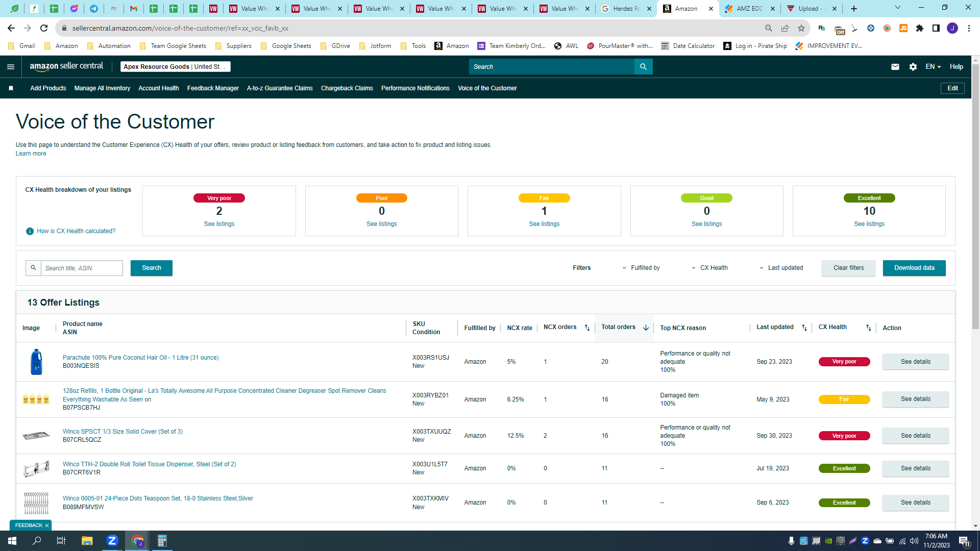The height and width of the screenshot is (551, 980).
Task: Open the Chrome profile avatar
Action: [952, 28]
